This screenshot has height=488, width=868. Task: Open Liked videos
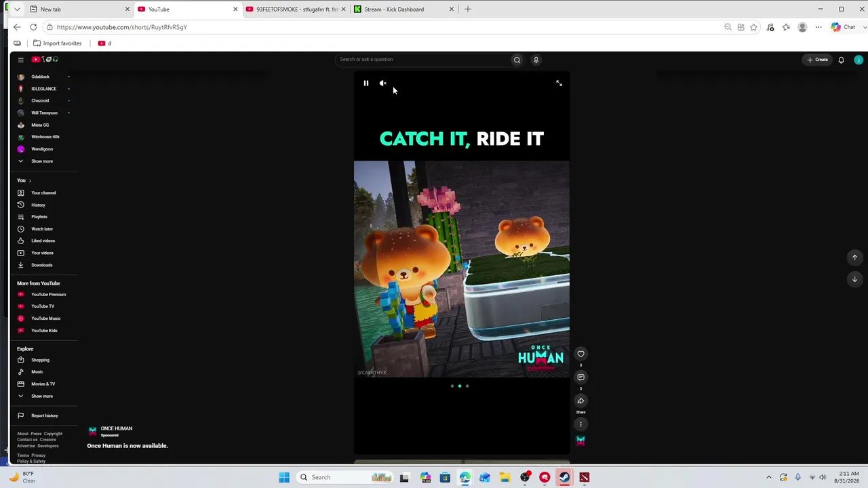[44, 241]
